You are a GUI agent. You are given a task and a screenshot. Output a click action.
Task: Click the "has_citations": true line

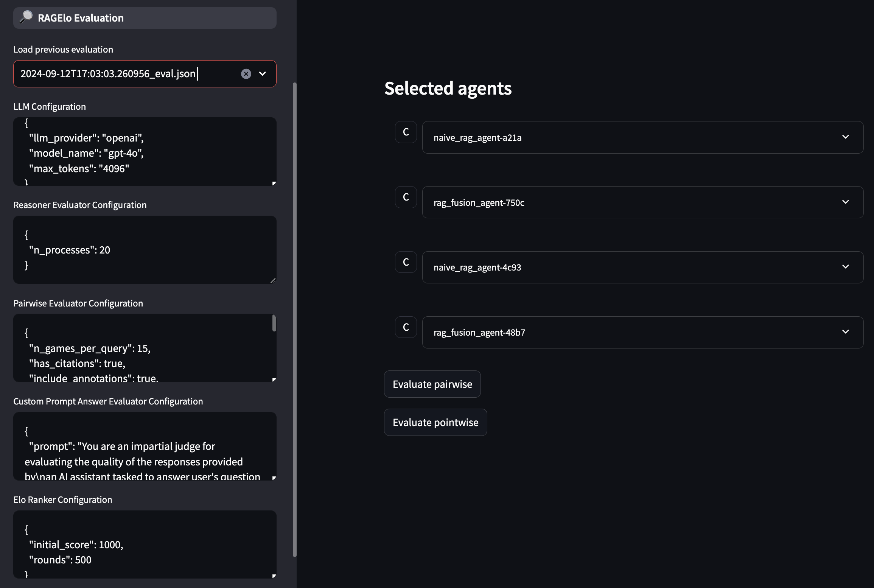(x=77, y=364)
